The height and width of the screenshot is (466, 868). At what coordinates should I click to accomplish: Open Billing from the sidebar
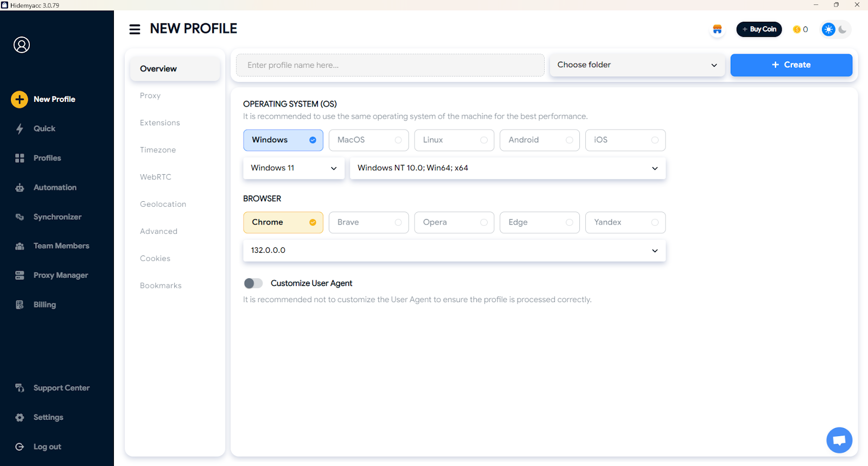coord(44,305)
